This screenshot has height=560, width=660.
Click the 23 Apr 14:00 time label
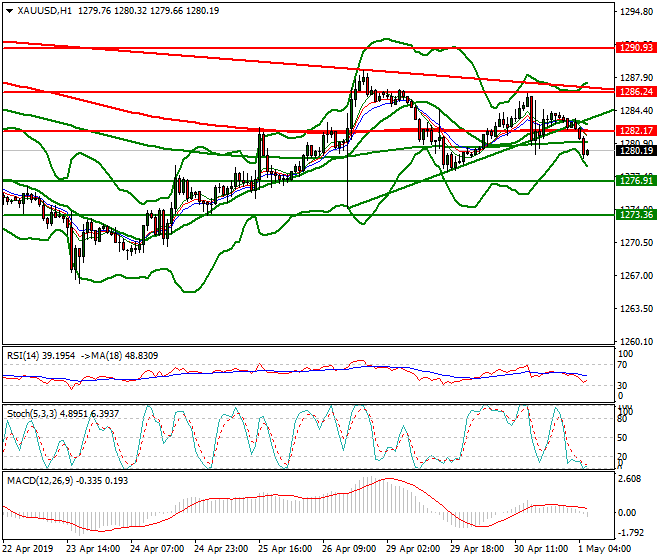[93, 549]
